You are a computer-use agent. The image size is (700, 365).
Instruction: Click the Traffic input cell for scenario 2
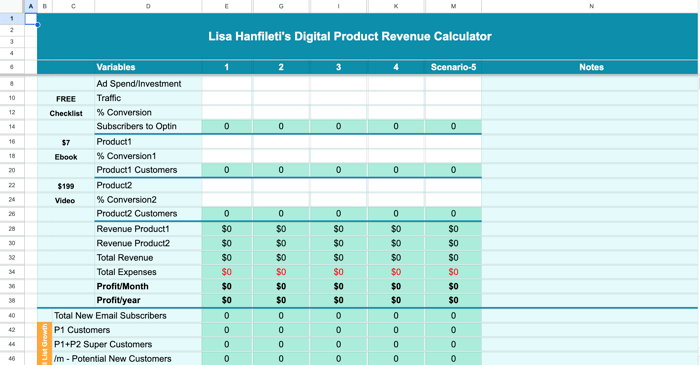coord(281,98)
